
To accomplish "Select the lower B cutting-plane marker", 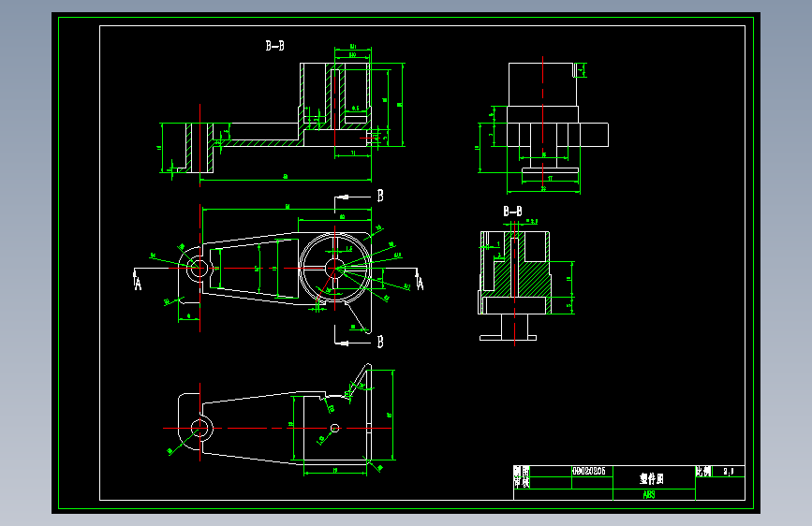I will (x=380, y=342).
